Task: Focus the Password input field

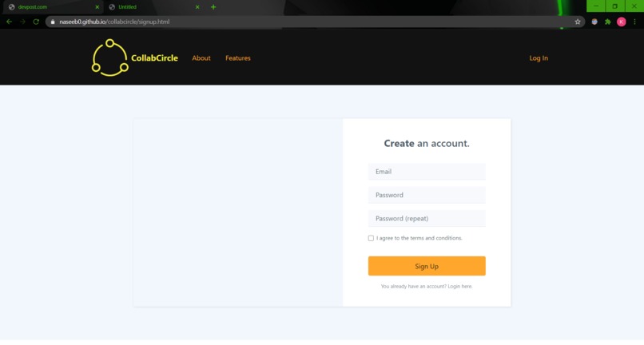Action: (x=427, y=195)
